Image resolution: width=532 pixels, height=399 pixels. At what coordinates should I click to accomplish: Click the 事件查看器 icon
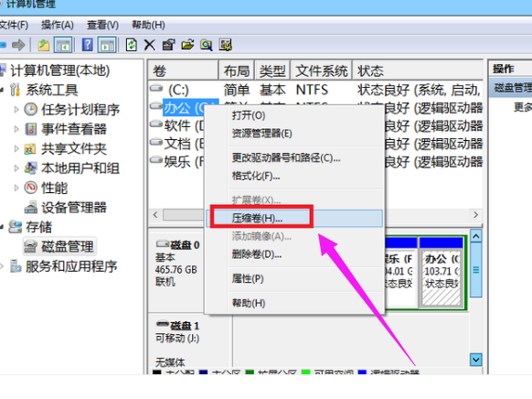pos(30,129)
